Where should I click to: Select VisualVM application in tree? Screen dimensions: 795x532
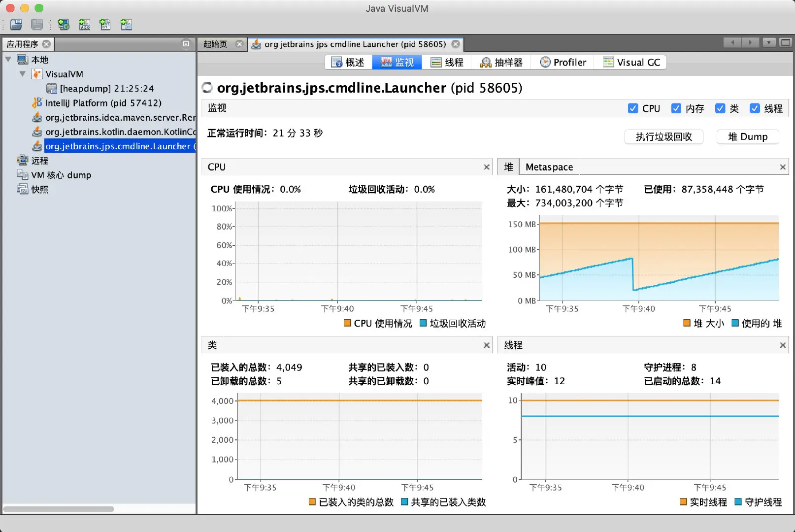coord(64,74)
